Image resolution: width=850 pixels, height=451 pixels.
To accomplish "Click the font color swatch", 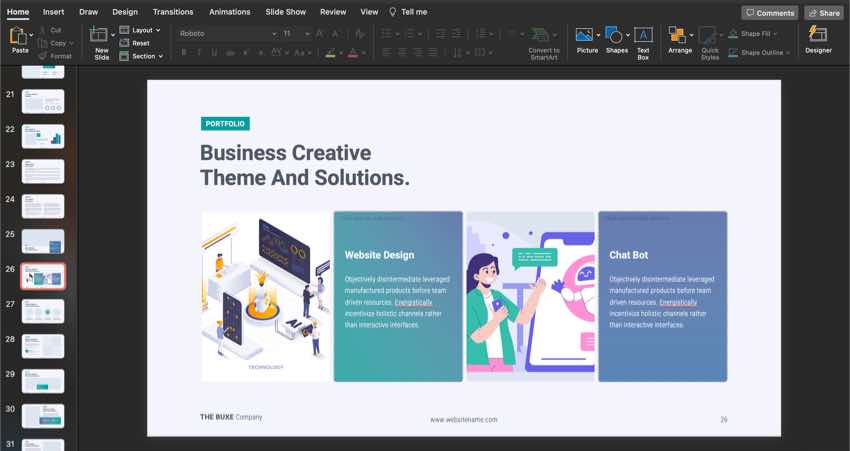I will [353, 53].
